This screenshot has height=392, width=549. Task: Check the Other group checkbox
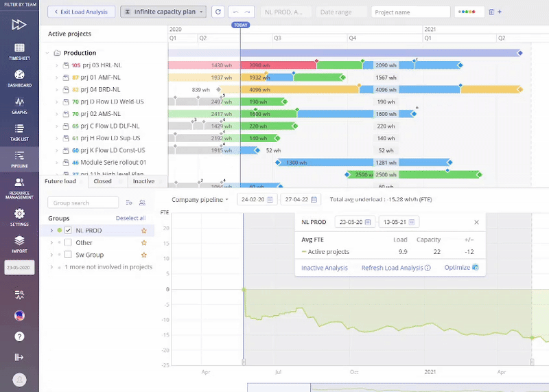(x=68, y=243)
